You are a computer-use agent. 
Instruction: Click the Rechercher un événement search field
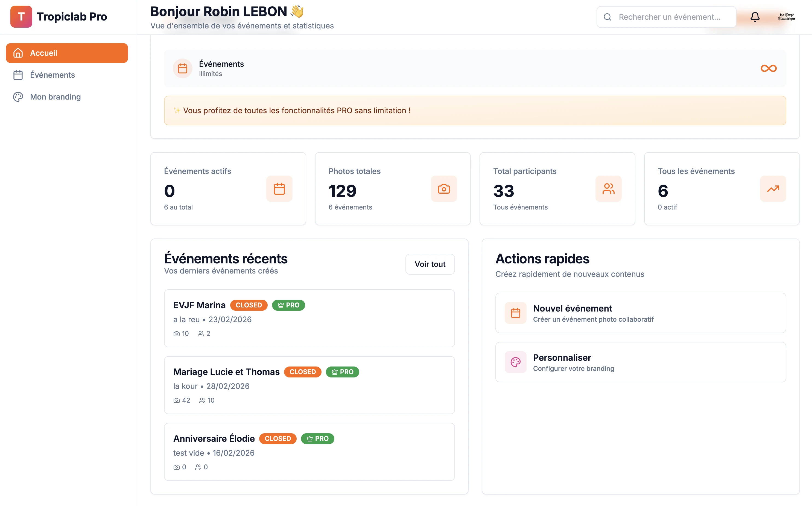(x=669, y=17)
